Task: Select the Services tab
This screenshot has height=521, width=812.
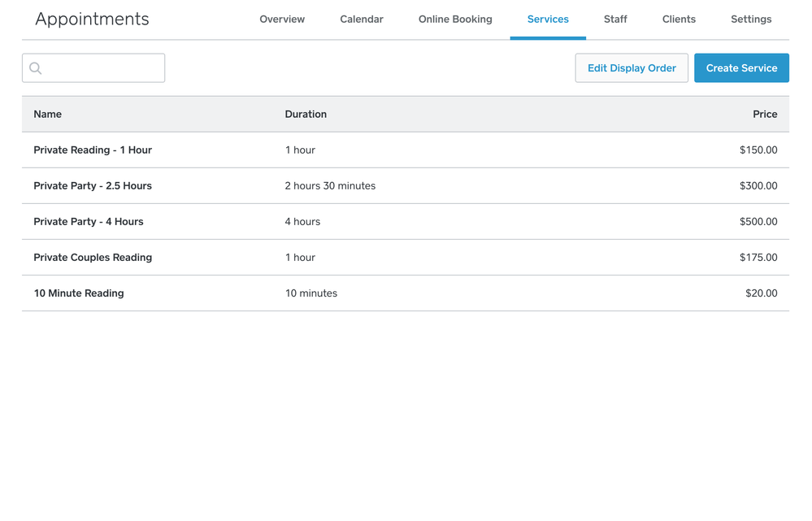Action: tap(548, 20)
